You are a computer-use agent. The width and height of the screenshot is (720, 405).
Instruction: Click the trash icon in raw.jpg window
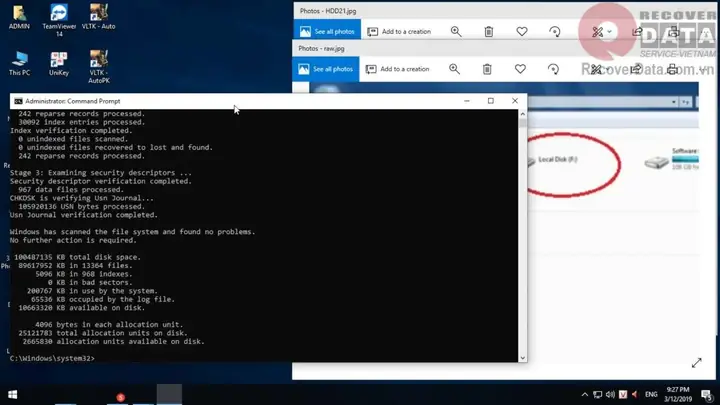[x=487, y=69]
